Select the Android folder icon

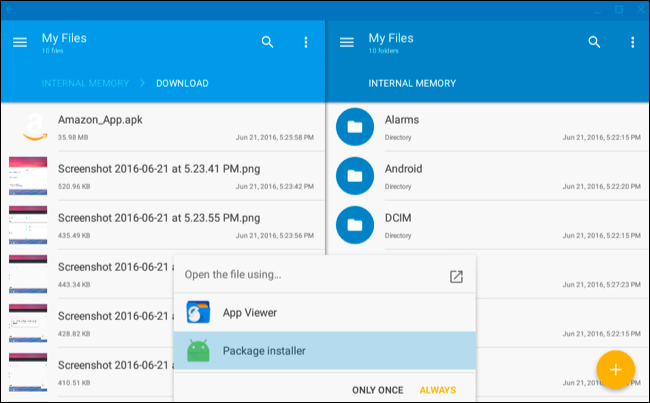355,176
